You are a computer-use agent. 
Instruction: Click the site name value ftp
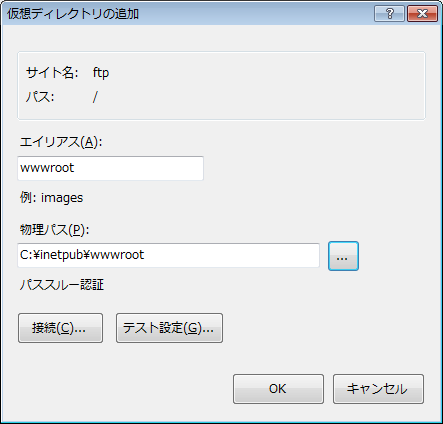(x=101, y=72)
